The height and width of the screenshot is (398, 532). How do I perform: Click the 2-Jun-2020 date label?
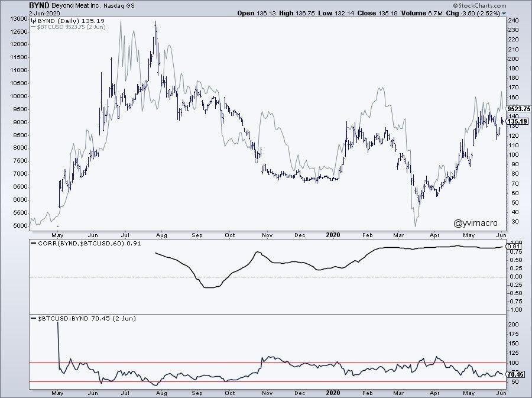coord(45,13)
